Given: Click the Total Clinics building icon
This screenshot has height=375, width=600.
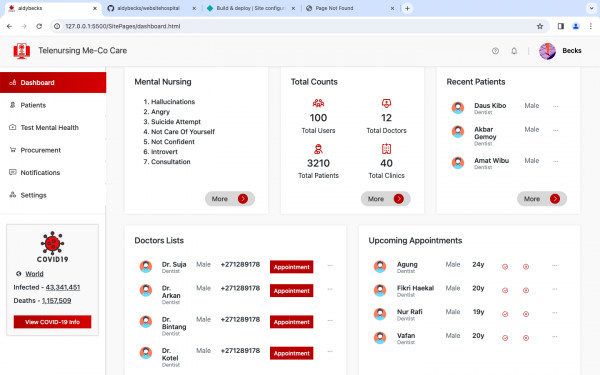Looking at the screenshot, I should click(386, 149).
